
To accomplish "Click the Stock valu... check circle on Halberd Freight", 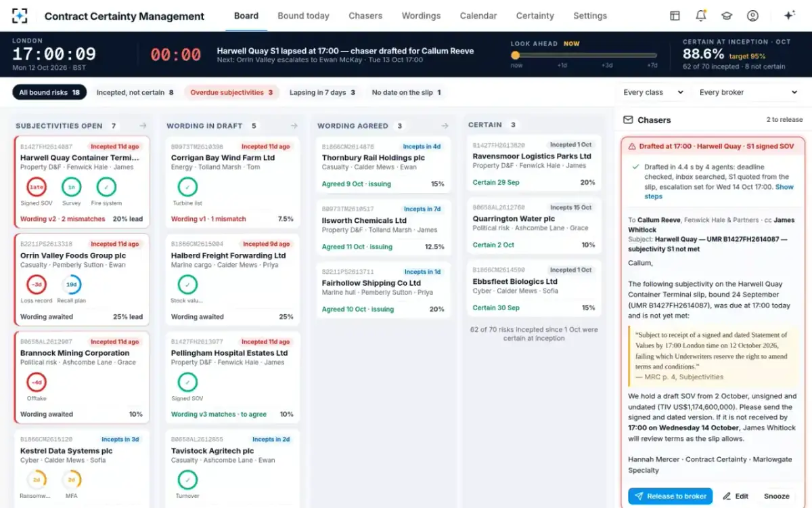I will 187,284.
